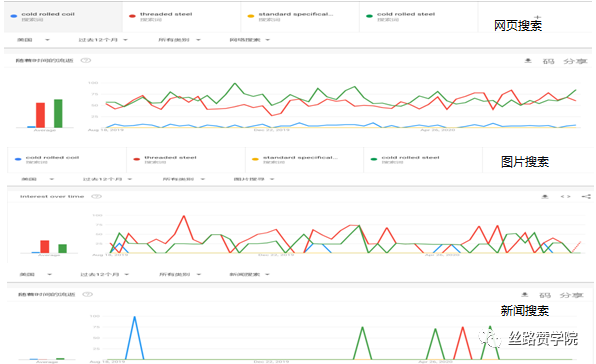Expand 过去12个月 time range in image search panel
Image resolution: width=596 pixels, height=364 pixels.
pyautogui.click(x=107, y=179)
